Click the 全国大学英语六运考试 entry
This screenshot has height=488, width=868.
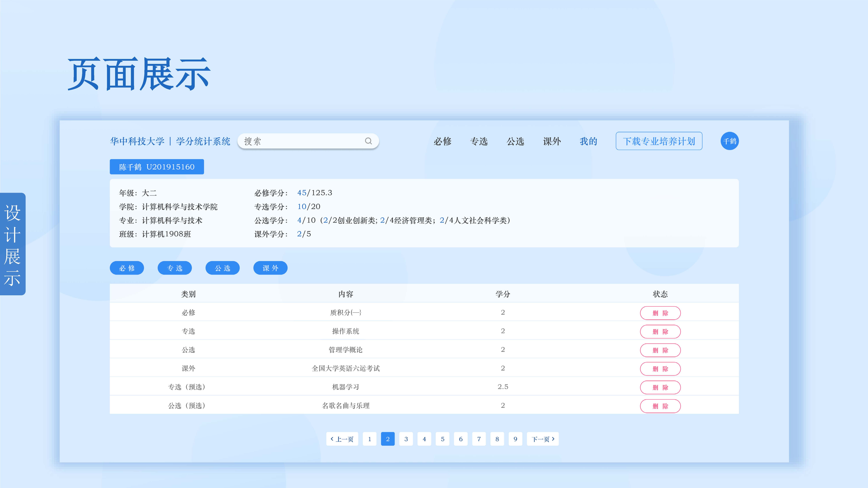[346, 368]
